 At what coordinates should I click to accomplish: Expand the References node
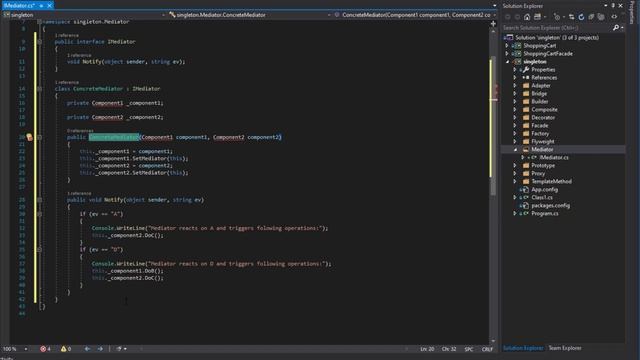pyautogui.click(x=515, y=78)
